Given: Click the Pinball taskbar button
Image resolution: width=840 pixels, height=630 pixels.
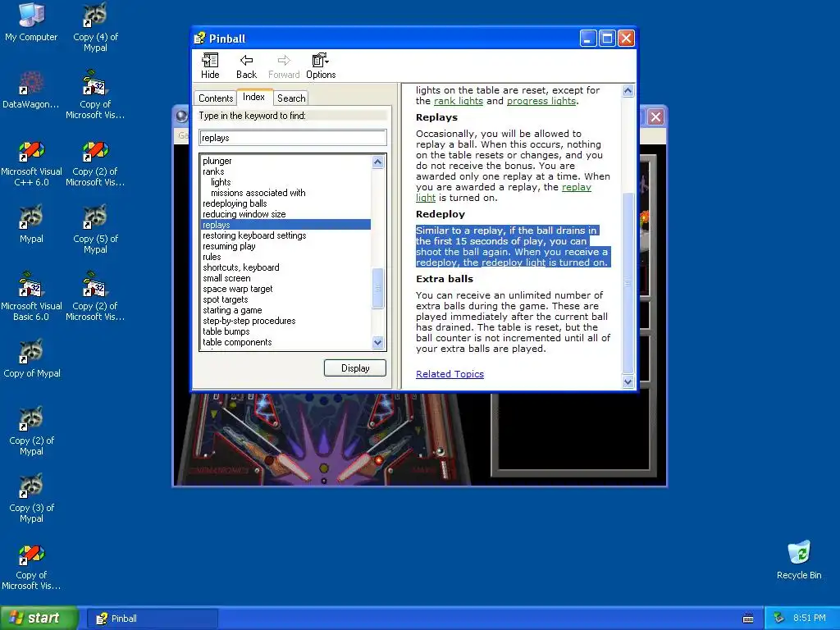Looking at the screenshot, I should click(152, 619).
